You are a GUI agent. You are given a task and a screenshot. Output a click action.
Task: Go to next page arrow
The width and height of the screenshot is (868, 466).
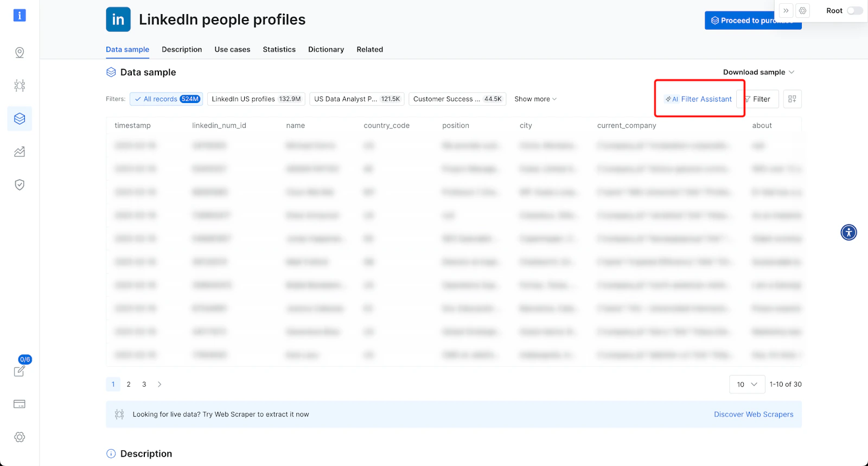[159, 384]
